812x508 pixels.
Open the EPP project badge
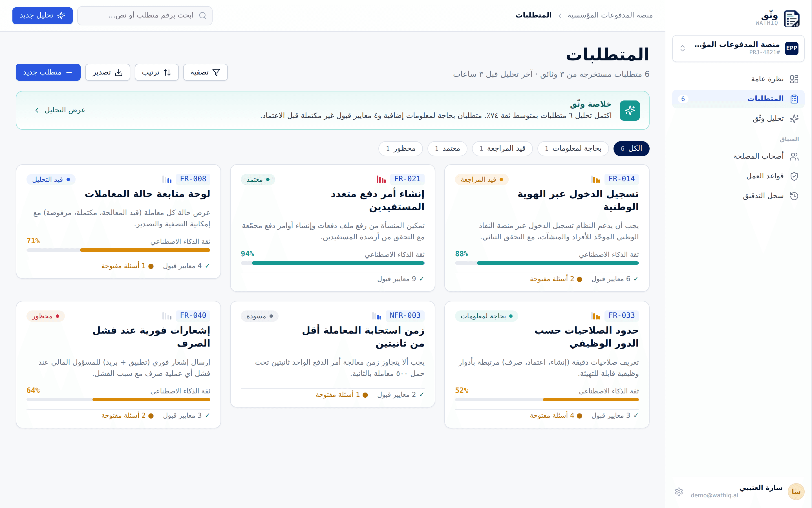pos(791,48)
